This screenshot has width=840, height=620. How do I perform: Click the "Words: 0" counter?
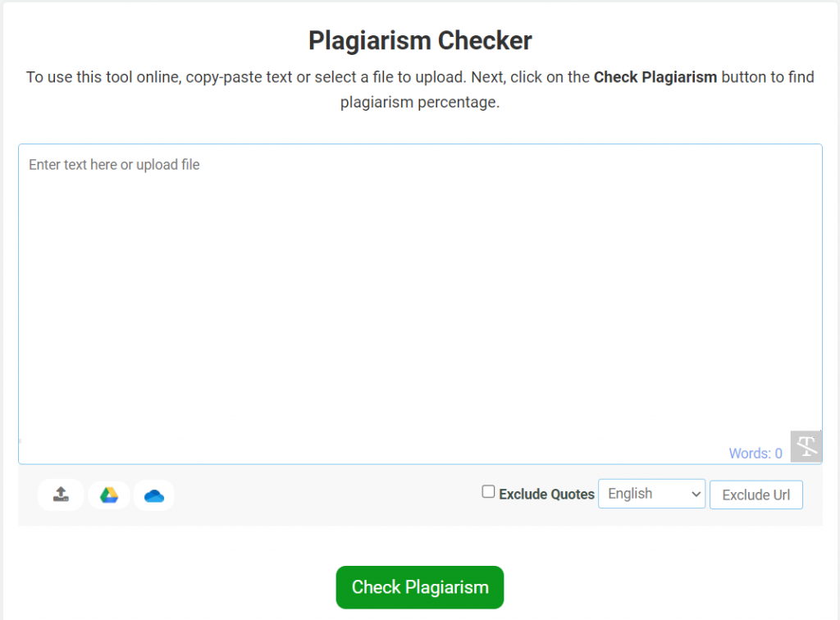tap(755, 453)
